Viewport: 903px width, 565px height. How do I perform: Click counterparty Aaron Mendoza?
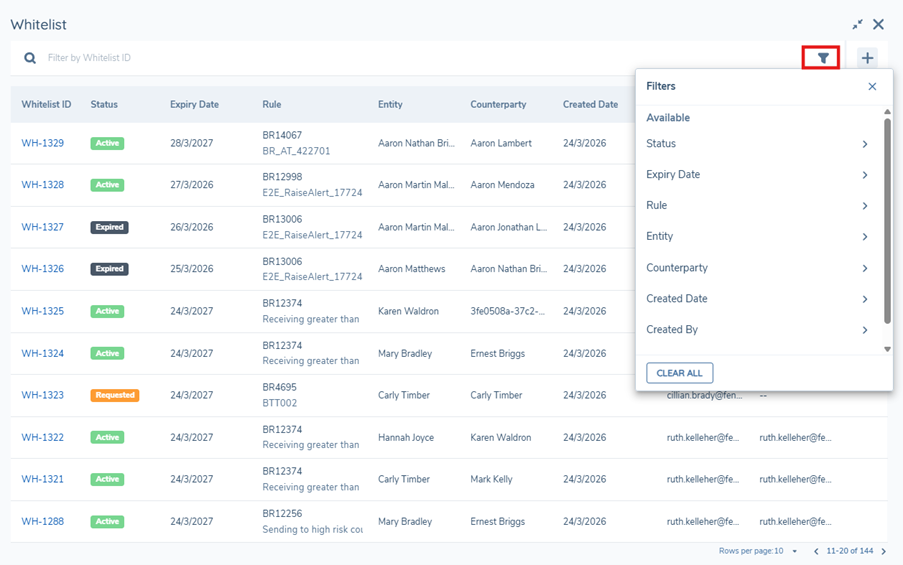coord(502,185)
